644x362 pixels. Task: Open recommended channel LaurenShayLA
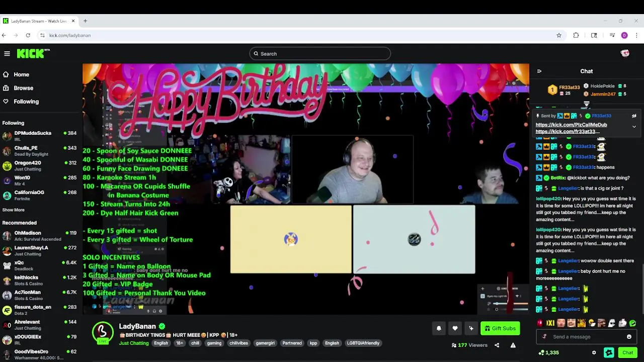(40, 250)
